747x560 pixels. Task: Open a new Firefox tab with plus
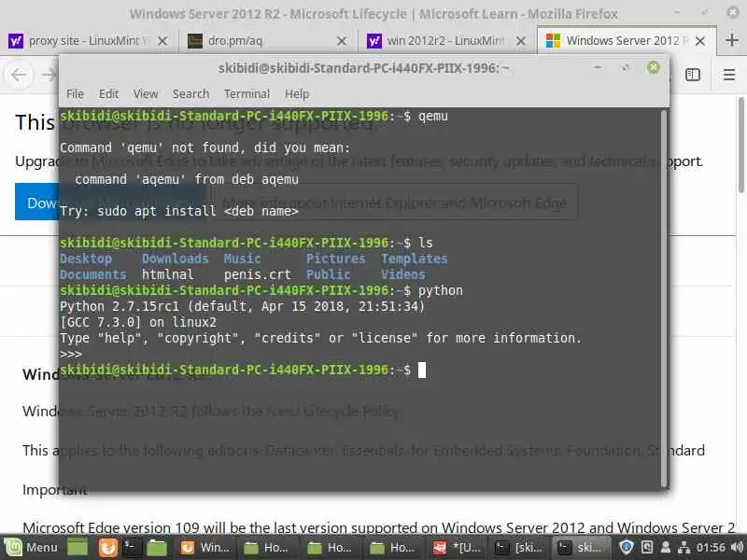pyautogui.click(x=732, y=40)
